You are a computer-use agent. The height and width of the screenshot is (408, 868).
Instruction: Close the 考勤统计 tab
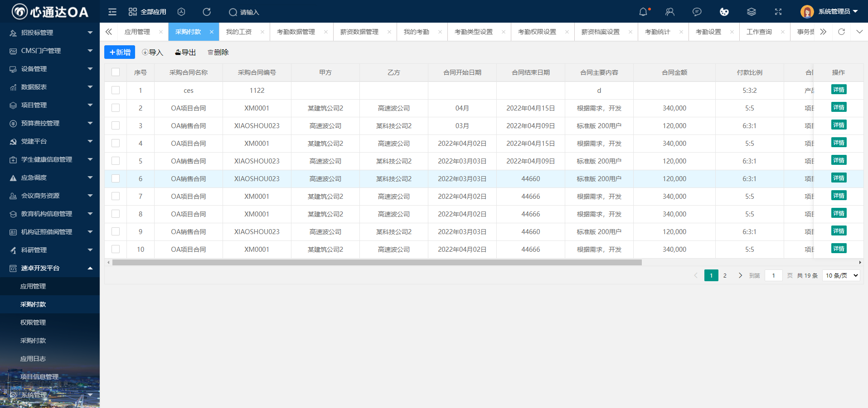click(681, 32)
